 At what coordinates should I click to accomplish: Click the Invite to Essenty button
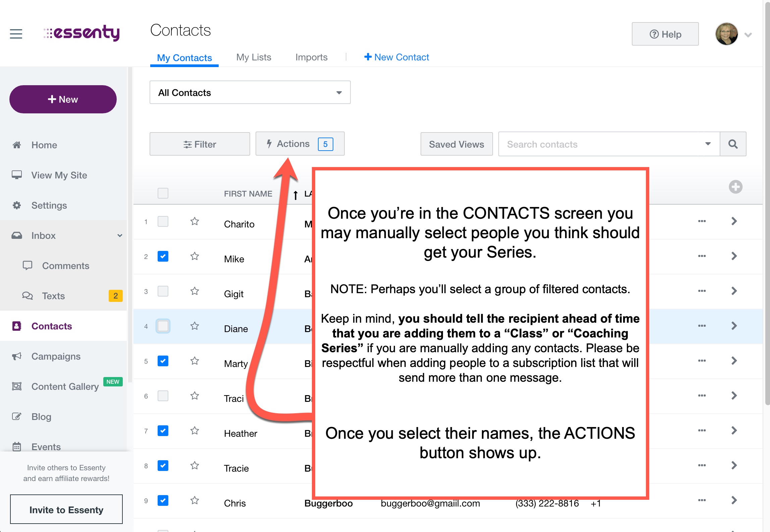pyautogui.click(x=66, y=510)
